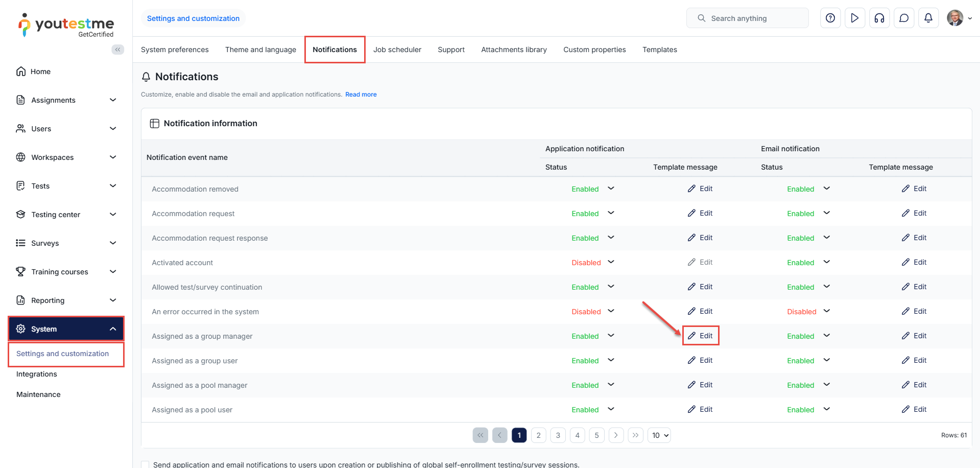Click the Search anything field
This screenshot has height=468, width=980.
click(747, 18)
